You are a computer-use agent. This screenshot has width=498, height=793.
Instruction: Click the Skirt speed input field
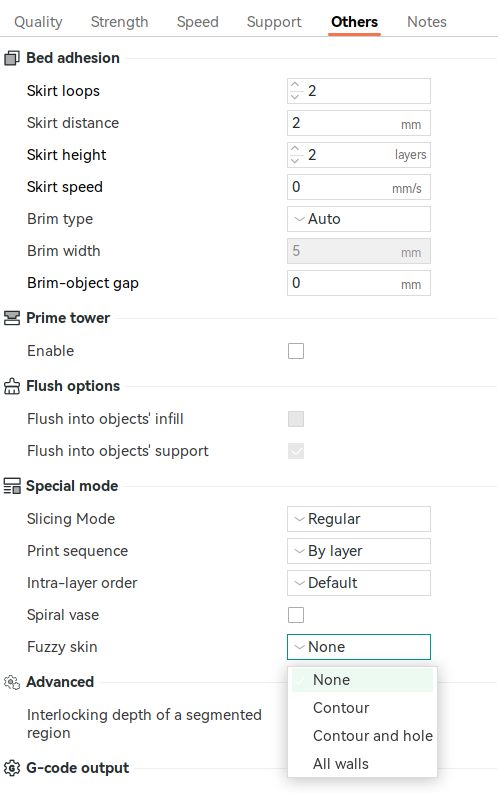359,187
